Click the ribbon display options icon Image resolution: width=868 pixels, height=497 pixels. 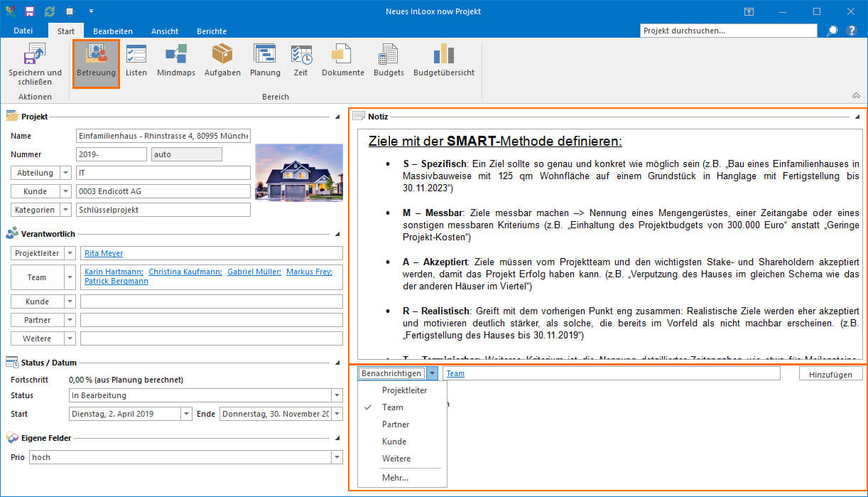749,12
